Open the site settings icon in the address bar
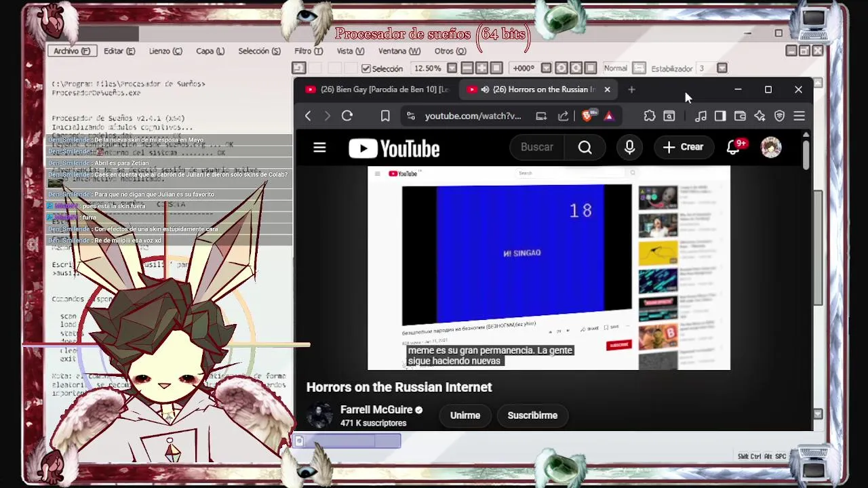 (x=410, y=116)
